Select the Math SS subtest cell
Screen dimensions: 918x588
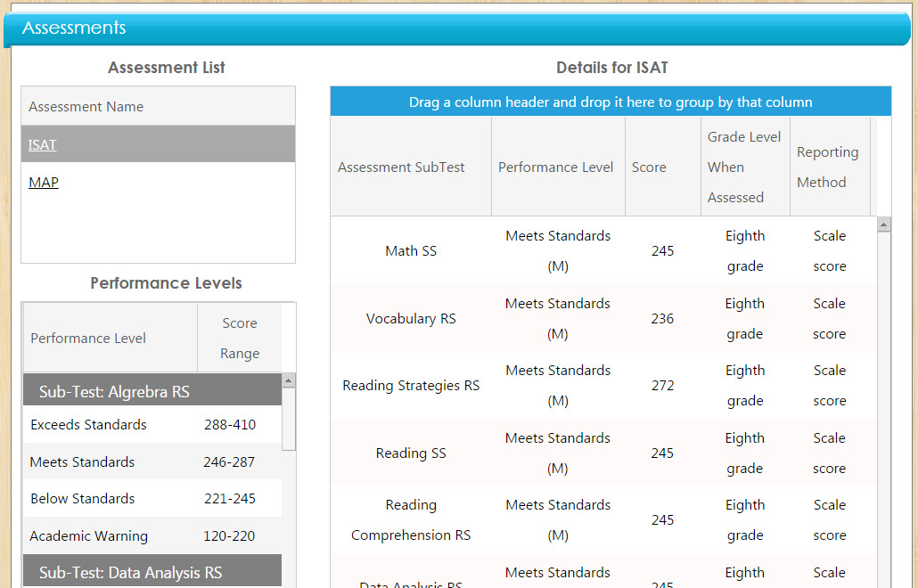tap(411, 250)
